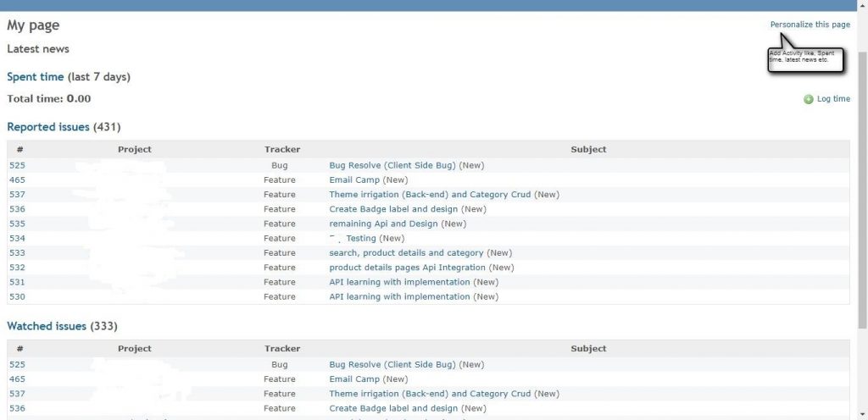The width and height of the screenshot is (868, 420).
Task: Open issue number 530 link
Action: pyautogui.click(x=17, y=296)
